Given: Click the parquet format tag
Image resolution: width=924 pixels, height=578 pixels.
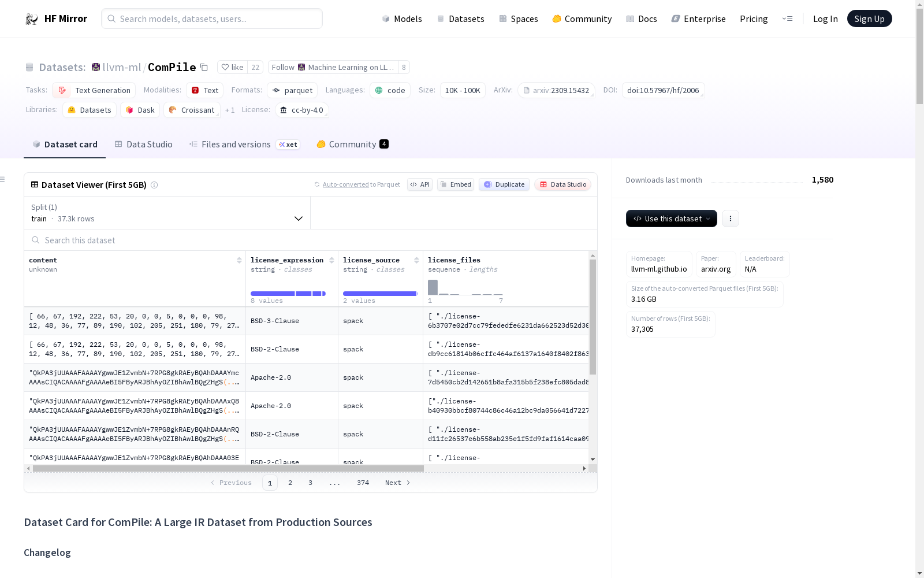Looking at the screenshot, I should [292, 90].
